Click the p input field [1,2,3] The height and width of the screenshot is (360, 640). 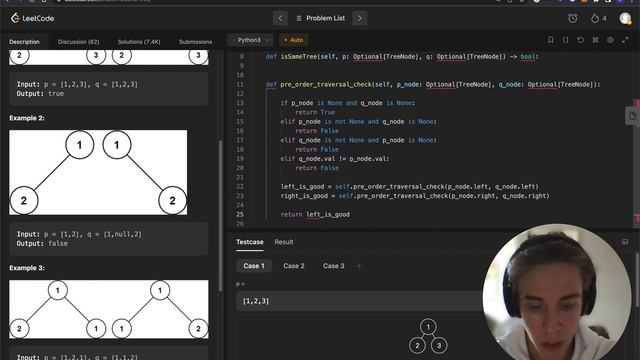(359, 301)
